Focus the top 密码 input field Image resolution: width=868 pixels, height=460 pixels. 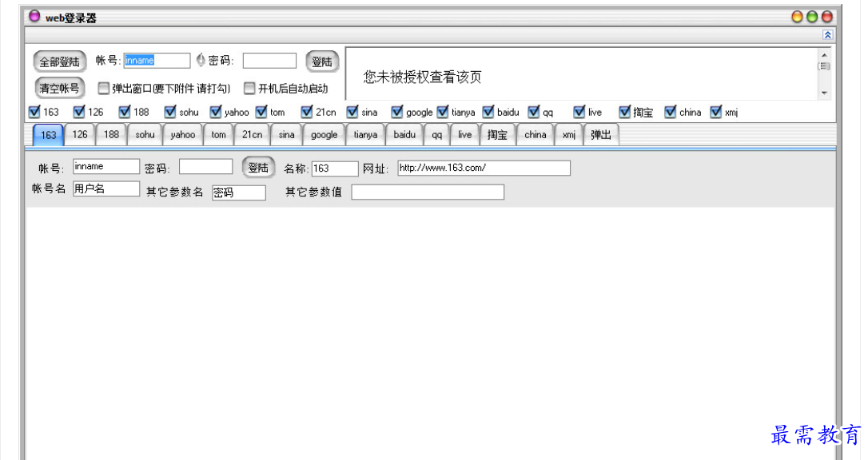269,60
